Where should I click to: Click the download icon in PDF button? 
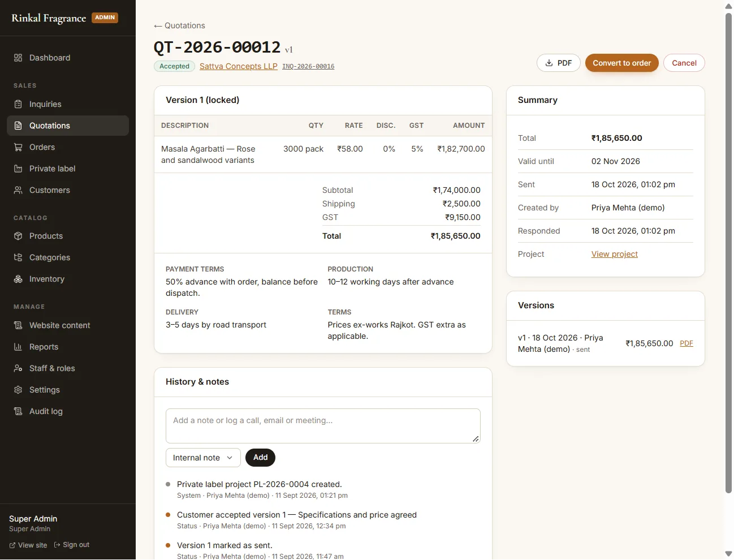point(549,63)
